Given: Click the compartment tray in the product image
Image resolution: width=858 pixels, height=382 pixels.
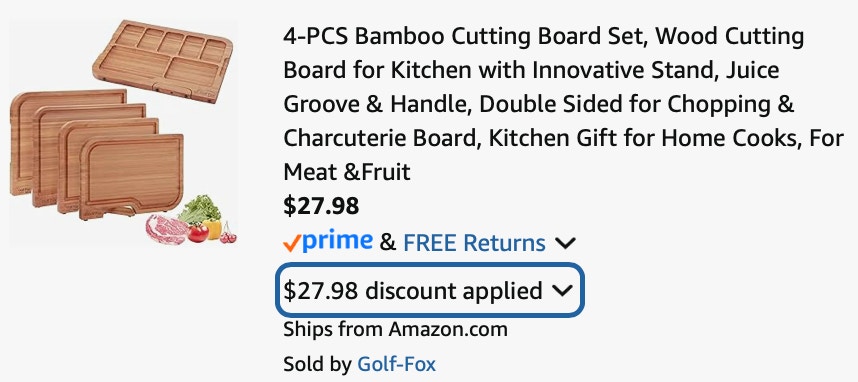Looking at the screenshot, I should click(163, 60).
